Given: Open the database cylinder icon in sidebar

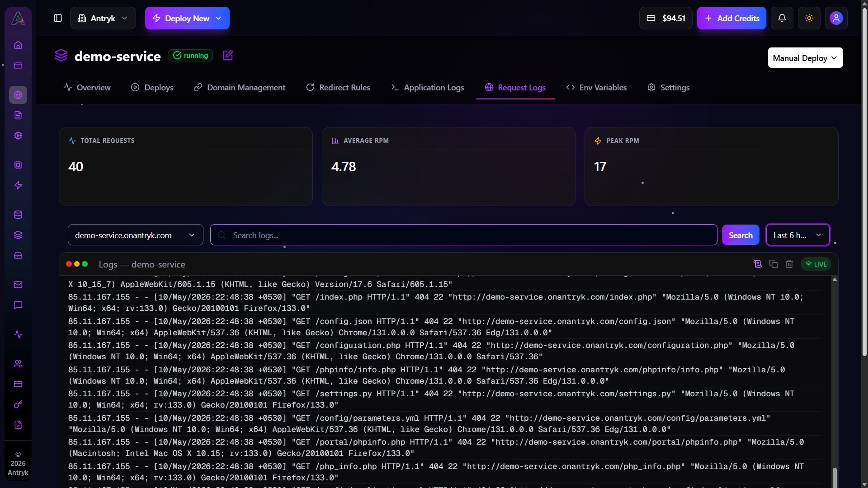Looking at the screenshot, I should coord(18,215).
